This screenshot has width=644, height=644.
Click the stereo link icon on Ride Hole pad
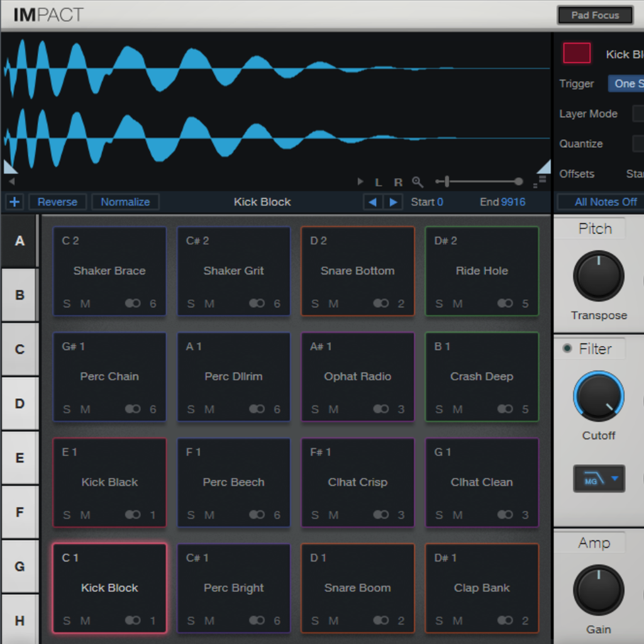point(505,303)
